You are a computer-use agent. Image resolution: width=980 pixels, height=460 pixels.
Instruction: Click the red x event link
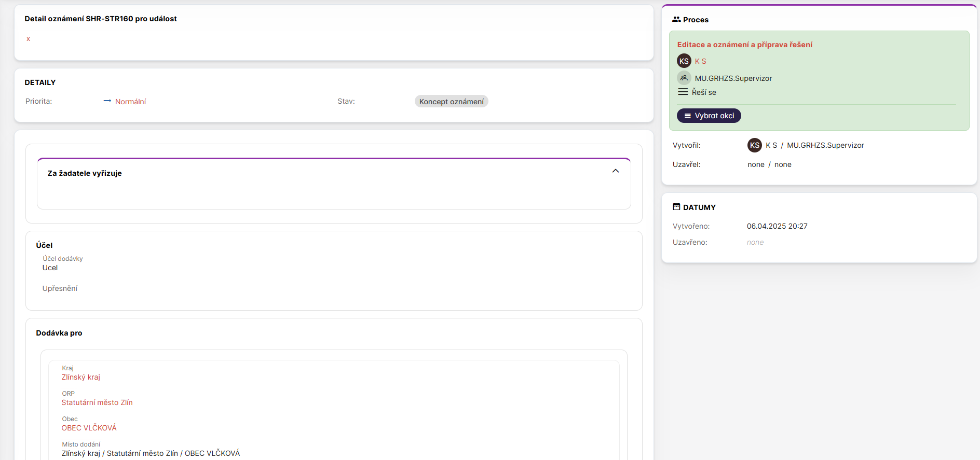pos(28,39)
